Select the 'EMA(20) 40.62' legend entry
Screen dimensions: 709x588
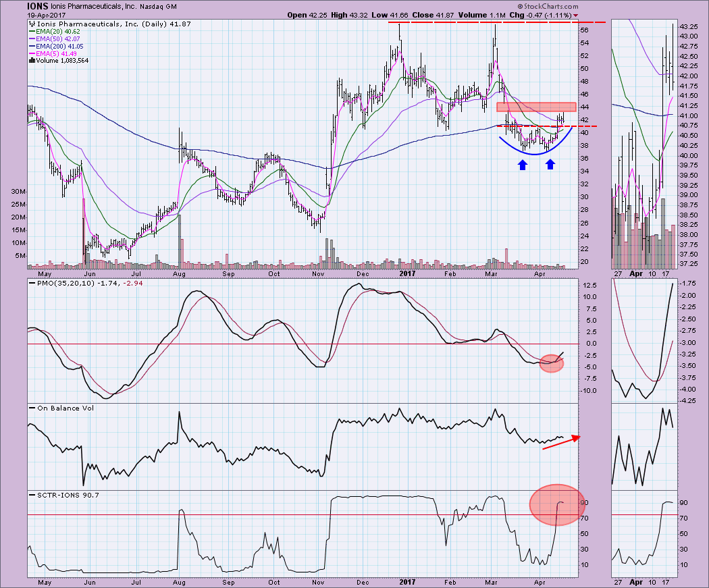point(58,32)
